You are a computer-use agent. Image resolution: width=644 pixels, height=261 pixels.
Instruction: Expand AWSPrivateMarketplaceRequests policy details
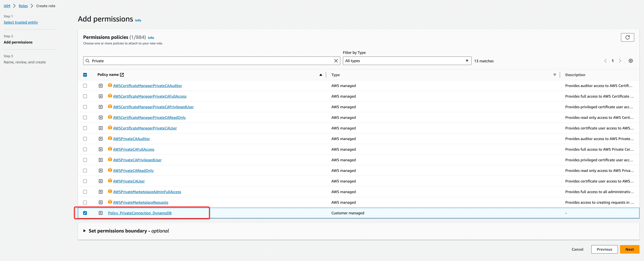pyautogui.click(x=101, y=202)
